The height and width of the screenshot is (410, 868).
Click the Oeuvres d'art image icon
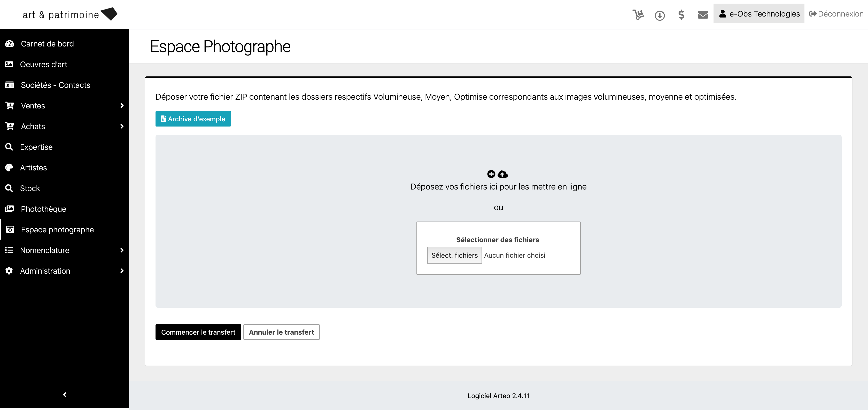[x=9, y=64]
